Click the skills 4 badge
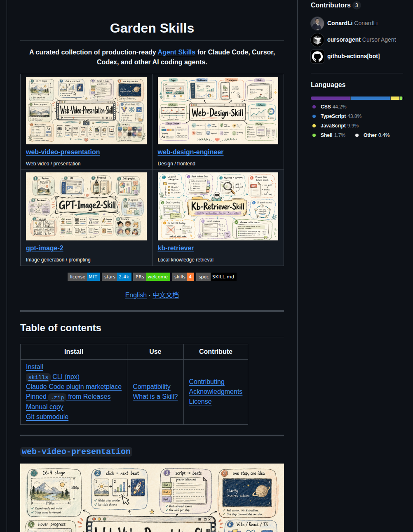 coord(183,277)
